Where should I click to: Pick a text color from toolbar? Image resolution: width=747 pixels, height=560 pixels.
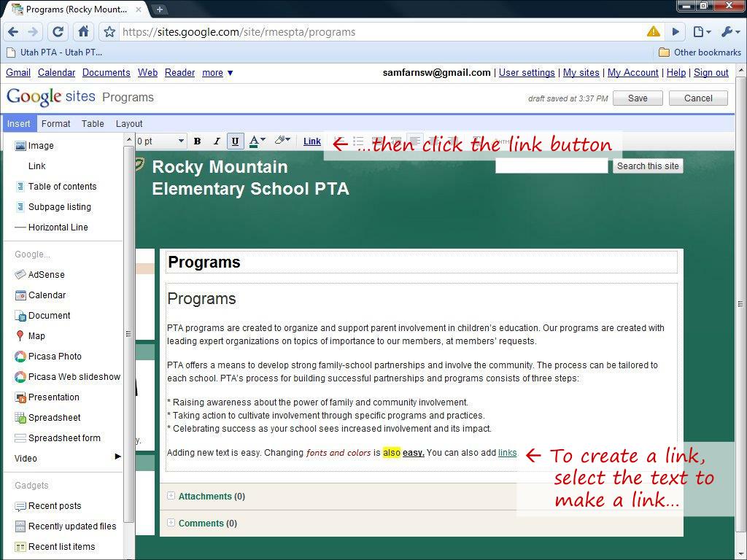coord(258,141)
